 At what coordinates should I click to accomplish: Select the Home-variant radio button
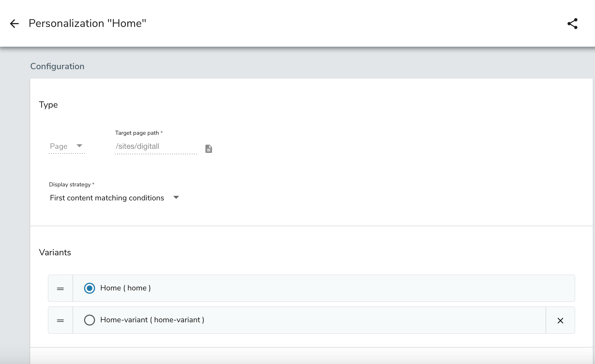tap(89, 320)
